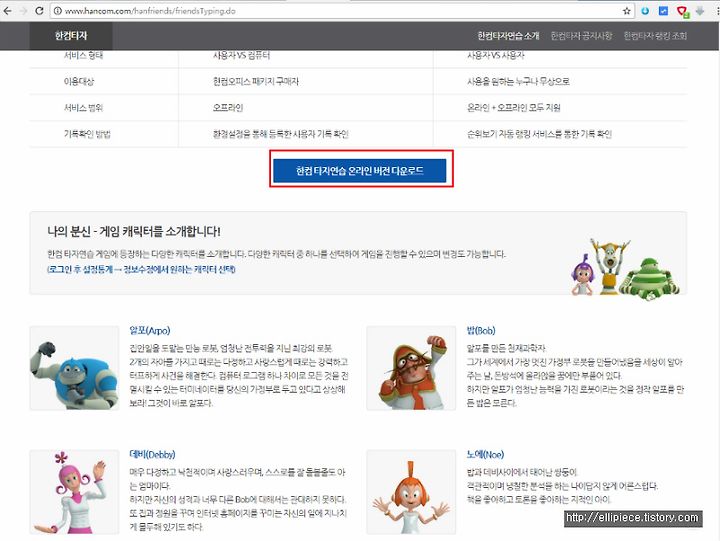This screenshot has width=720, height=541.
Task: Click the Noe orange-haired character image
Action: pos(411,491)
